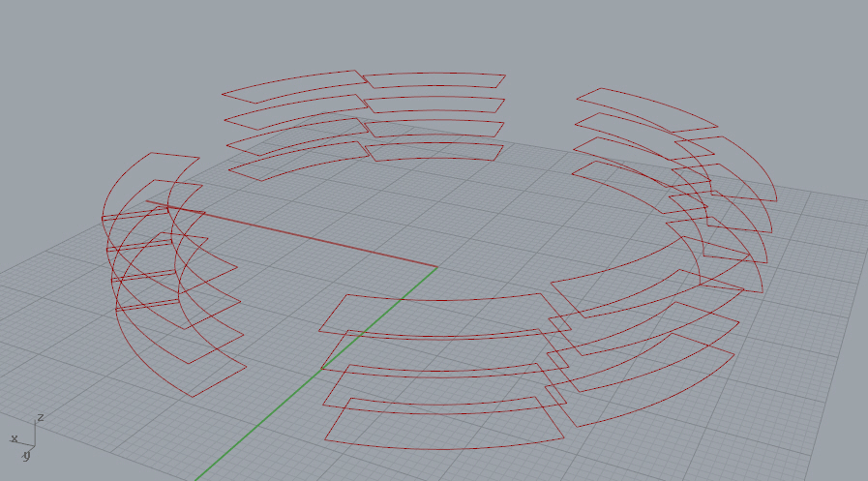The height and width of the screenshot is (481, 868).
Task: Select the topmost panel of the back-center stack ending at the right
Action: (434, 80)
